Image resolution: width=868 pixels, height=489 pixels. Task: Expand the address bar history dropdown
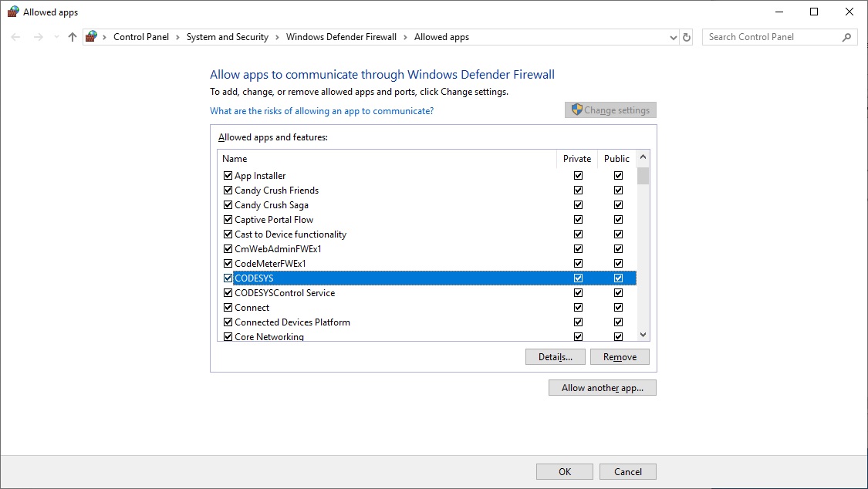tap(673, 38)
